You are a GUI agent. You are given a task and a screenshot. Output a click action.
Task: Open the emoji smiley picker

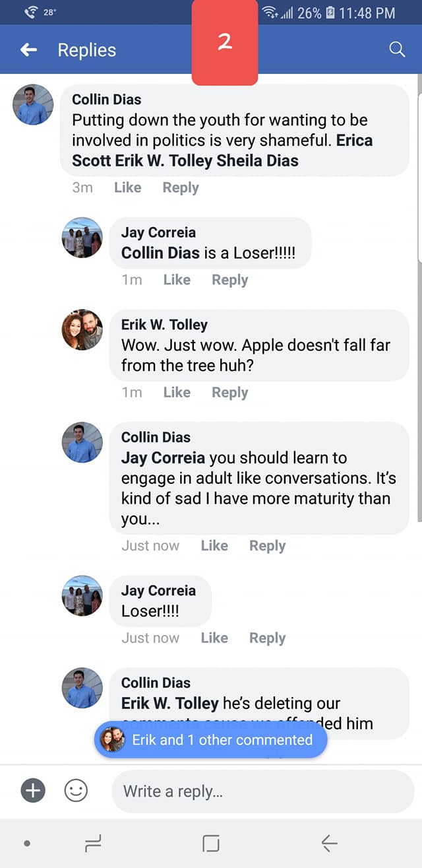click(76, 790)
